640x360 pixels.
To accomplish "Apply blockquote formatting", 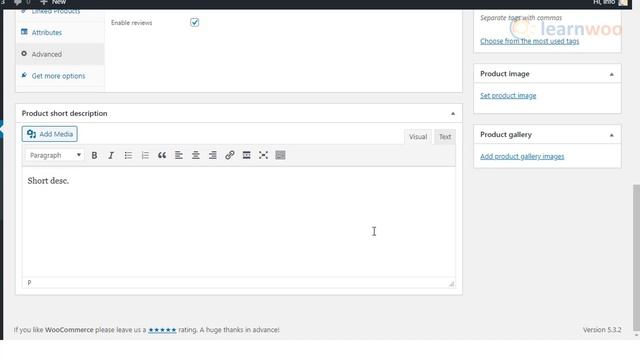I will [162, 155].
